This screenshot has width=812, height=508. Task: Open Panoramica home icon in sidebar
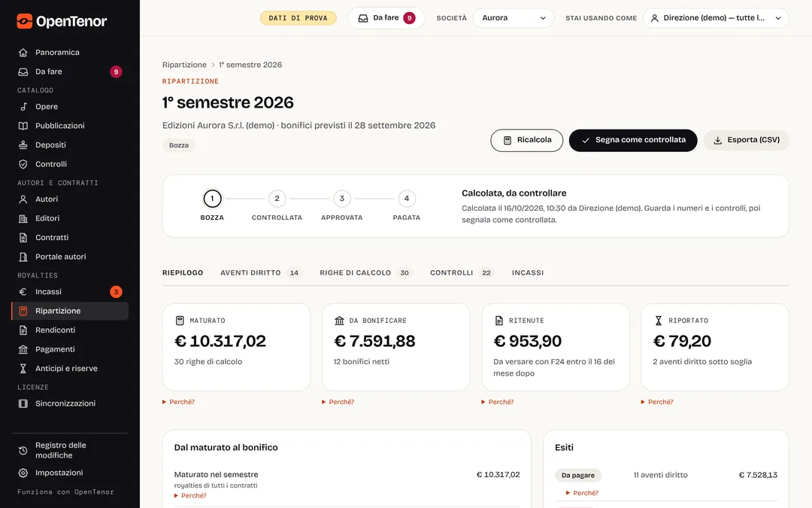pos(23,53)
